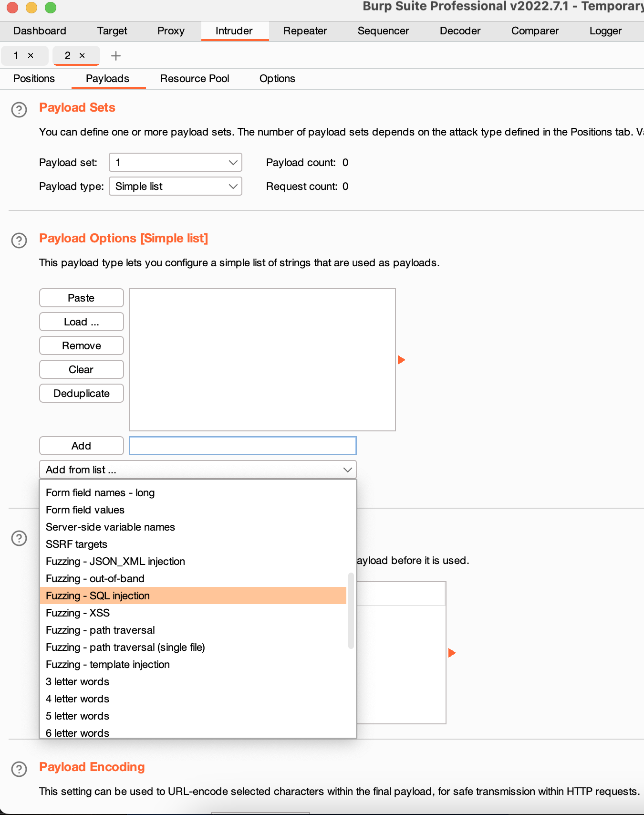The width and height of the screenshot is (644, 815).
Task: Click the Deduplicate button
Action: [x=82, y=393]
